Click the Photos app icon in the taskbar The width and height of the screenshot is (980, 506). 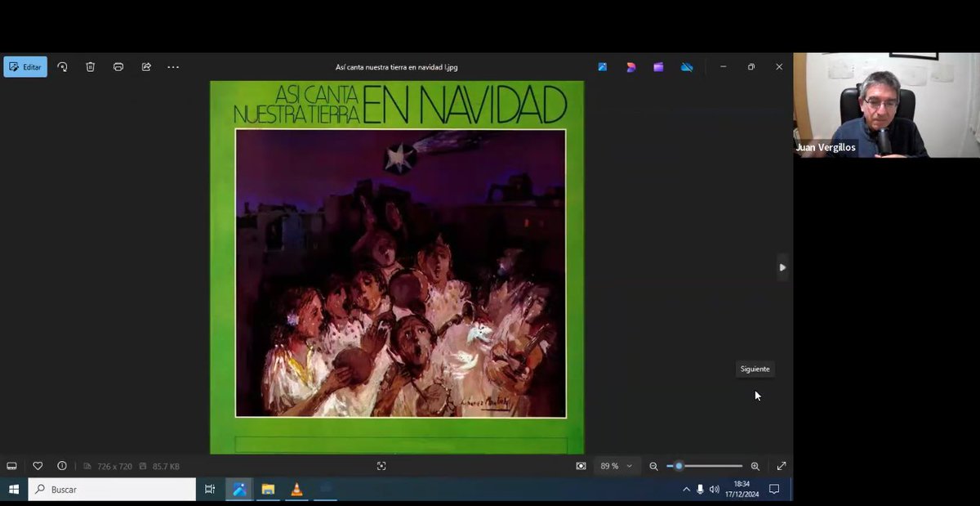coord(239,489)
